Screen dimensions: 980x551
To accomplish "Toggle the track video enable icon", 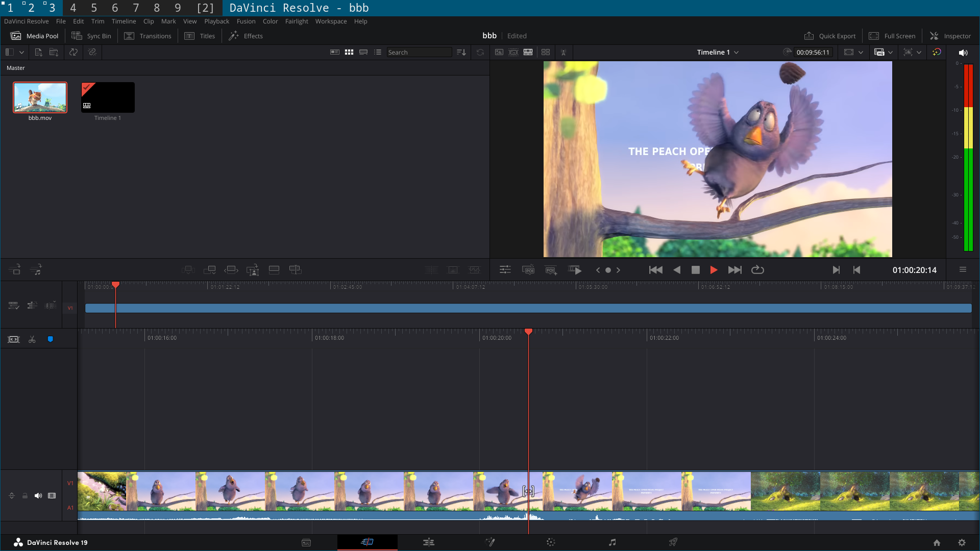I will tap(52, 495).
